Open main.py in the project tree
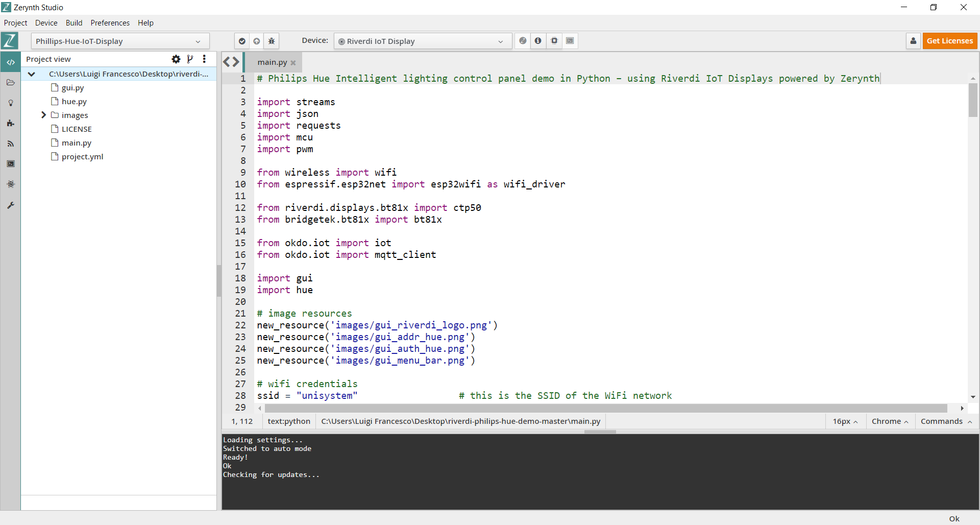This screenshot has width=980, height=525. pos(76,143)
